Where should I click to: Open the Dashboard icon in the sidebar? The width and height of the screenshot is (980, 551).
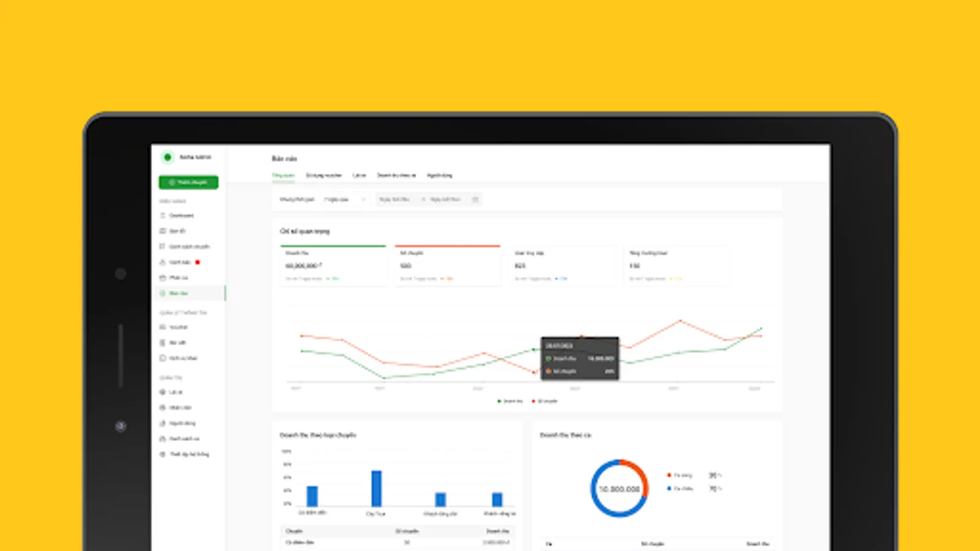(163, 216)
